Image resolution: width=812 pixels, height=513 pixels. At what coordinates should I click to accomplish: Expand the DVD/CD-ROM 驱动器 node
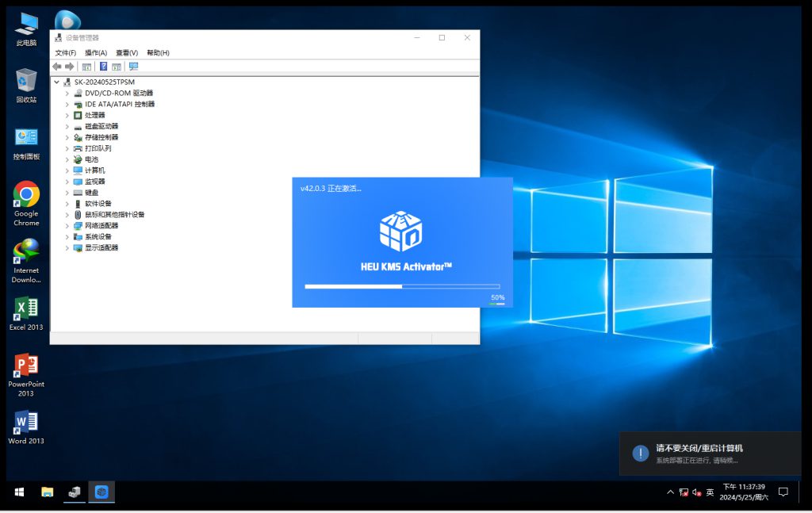click(67, 93)
